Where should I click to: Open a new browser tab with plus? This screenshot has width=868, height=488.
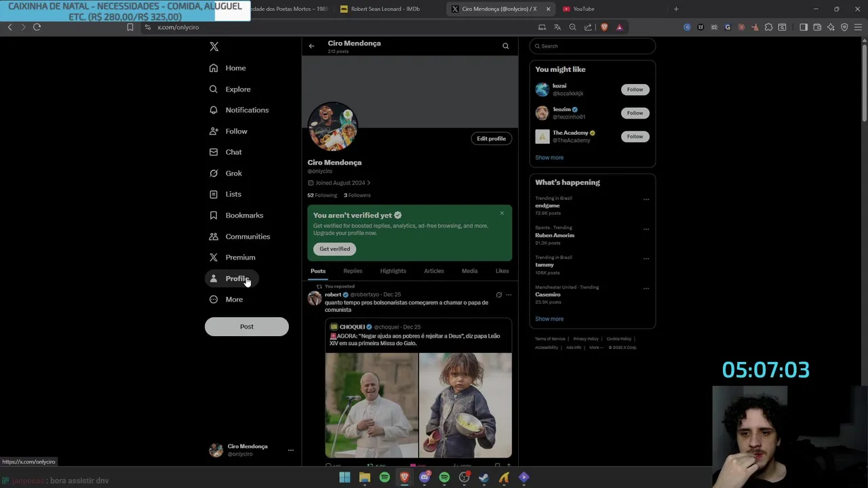pos(675,9)
